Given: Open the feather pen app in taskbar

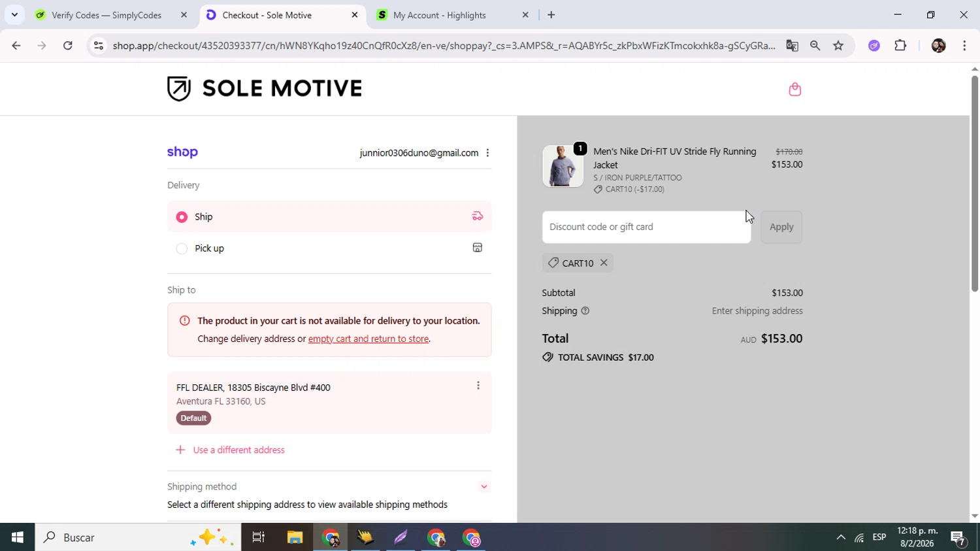Looking at the screenshot, I should click(400, 537).
